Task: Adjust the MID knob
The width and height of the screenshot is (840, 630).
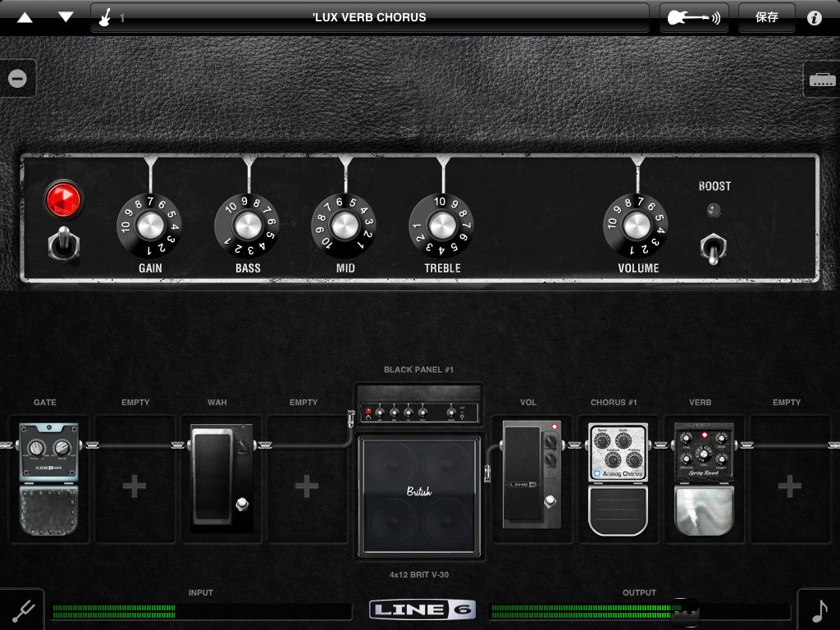Action: 344,226
